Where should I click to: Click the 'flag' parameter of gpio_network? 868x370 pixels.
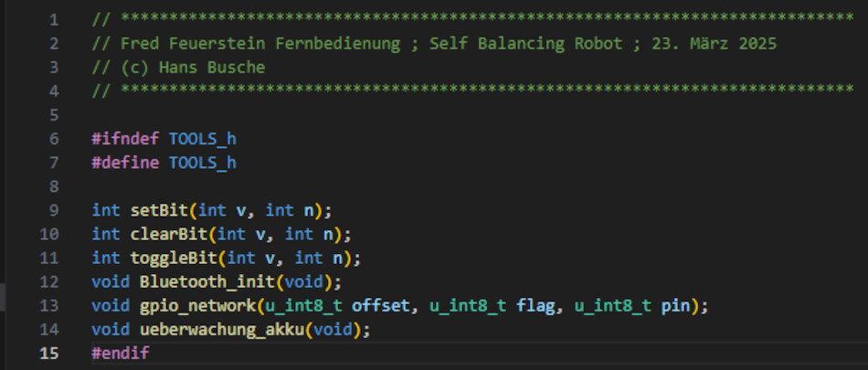(535, 306)
